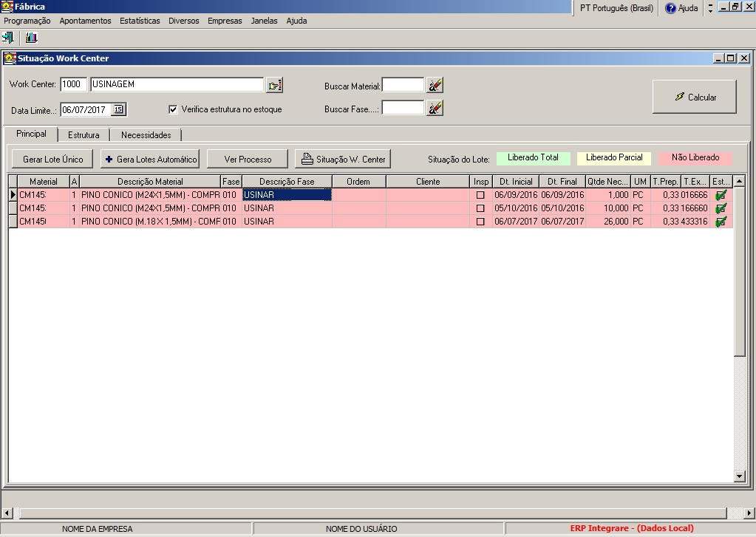The height and width of the screenshot is (537, 756).
Task: Click the search pencil icon beside Buscar Material
Action: (x=435, y=84)
